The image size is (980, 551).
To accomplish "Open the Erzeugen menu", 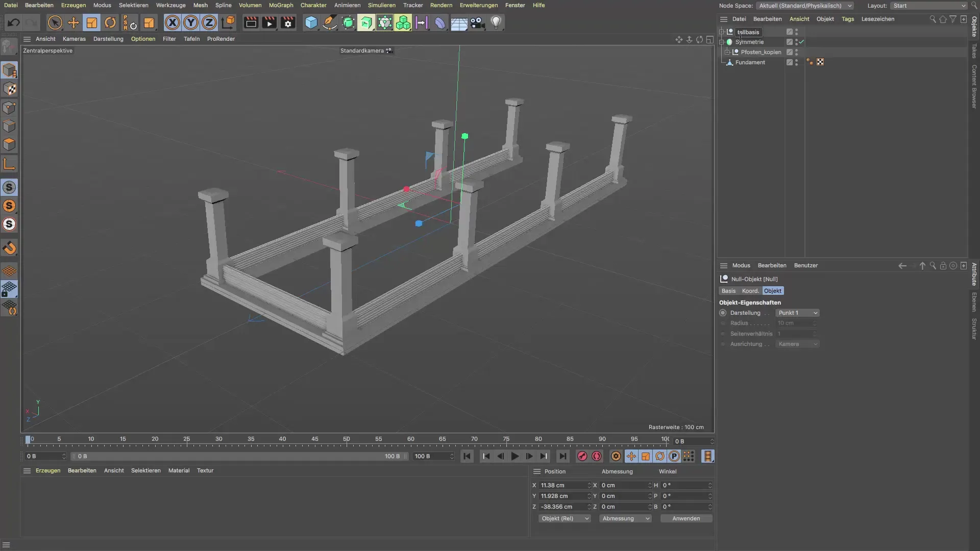I will point(73,5).
